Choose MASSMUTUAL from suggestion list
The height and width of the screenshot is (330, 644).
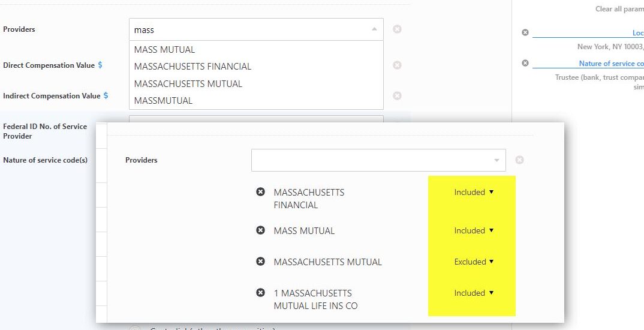(164, 101)
